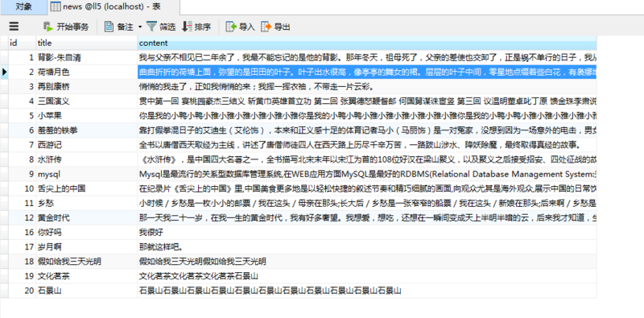Viewport: 644px width, 318px height.
Task: Select title cell 文化茗茶
Action: pos(87,276)
